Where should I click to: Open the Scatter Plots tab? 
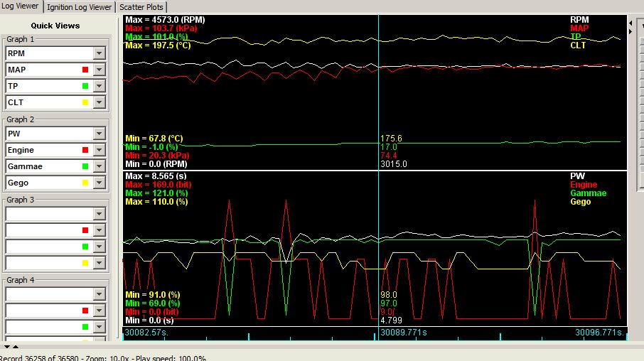click(141, 7)
